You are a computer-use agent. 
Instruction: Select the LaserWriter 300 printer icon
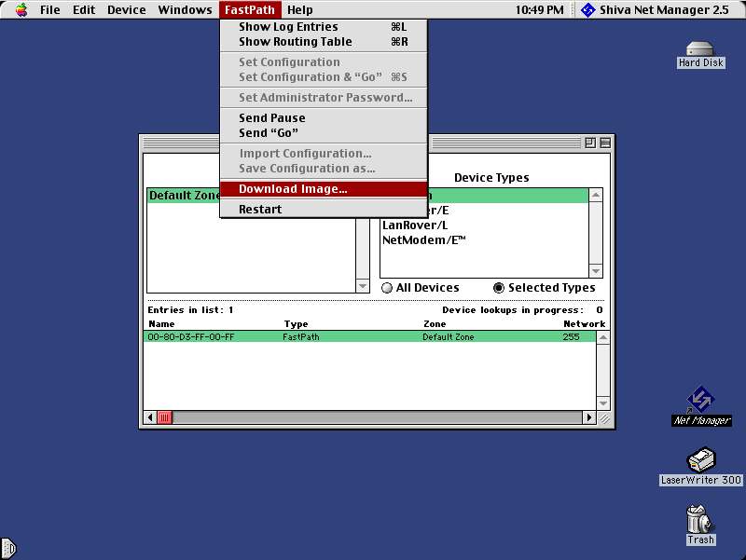700,460
